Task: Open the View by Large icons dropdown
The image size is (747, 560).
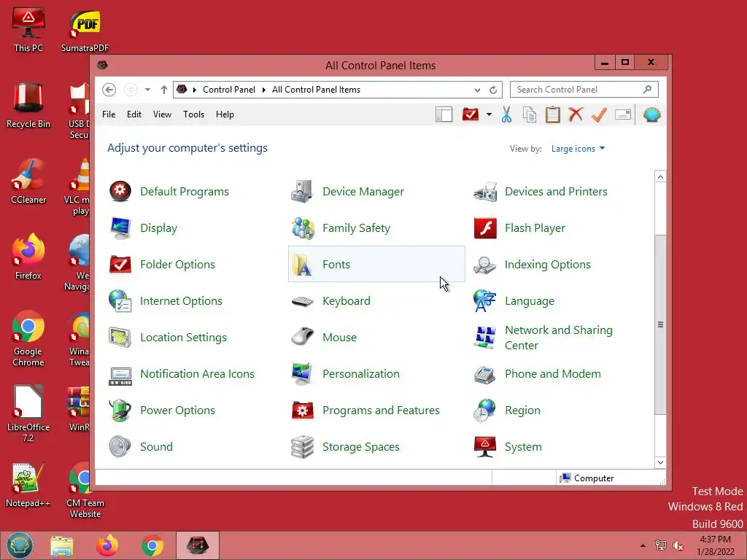Action: [x=578, y=149]
